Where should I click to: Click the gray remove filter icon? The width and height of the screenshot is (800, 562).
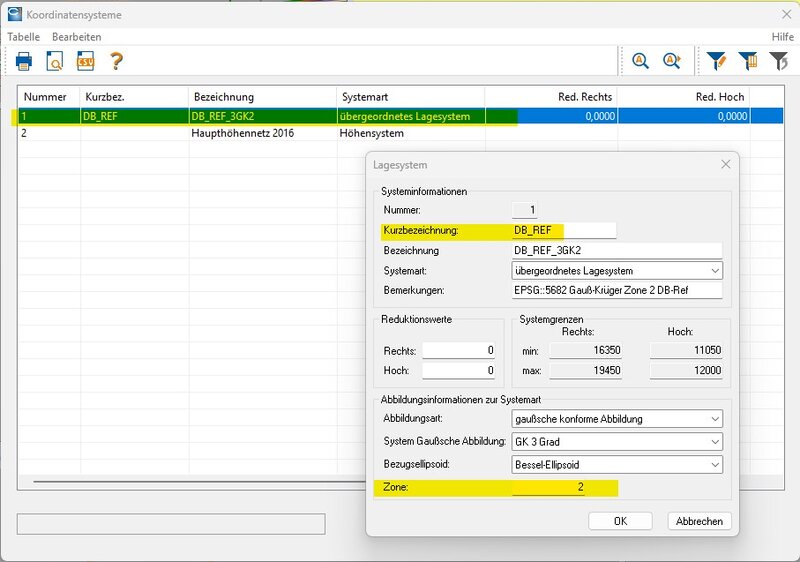pyautogui.click(x=778, y=62)
